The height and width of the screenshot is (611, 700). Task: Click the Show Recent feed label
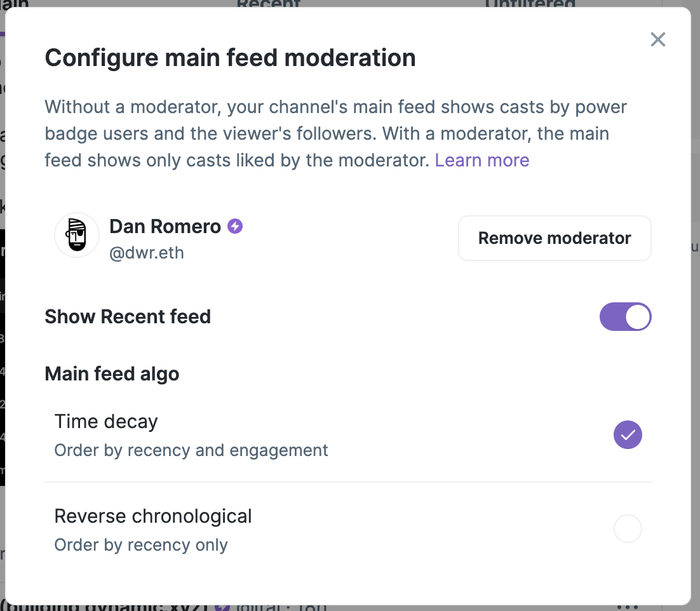[x=128, y=317]
